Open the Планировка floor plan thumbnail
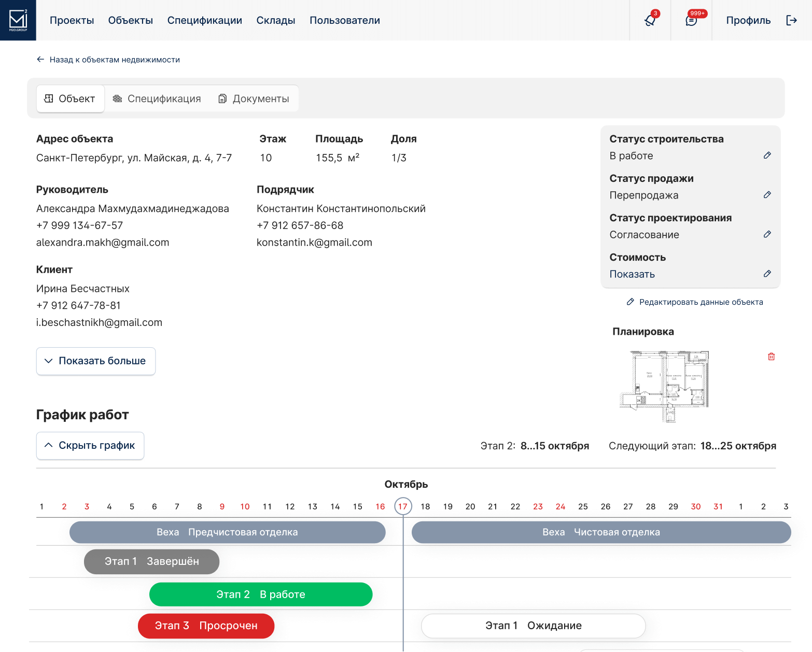 665,386
